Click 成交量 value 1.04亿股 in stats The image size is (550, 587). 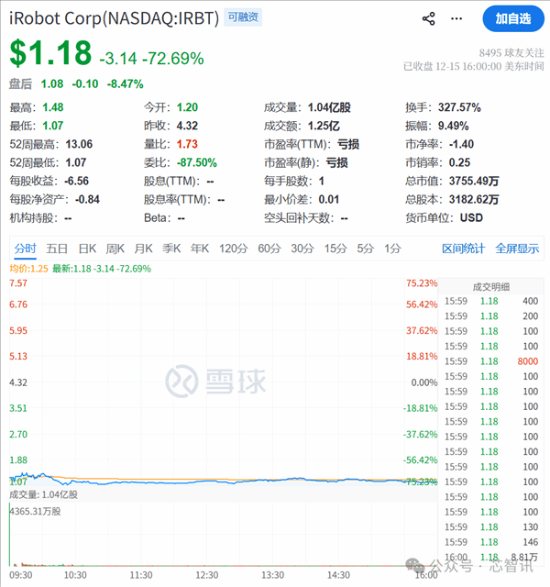tap(329, 108)
